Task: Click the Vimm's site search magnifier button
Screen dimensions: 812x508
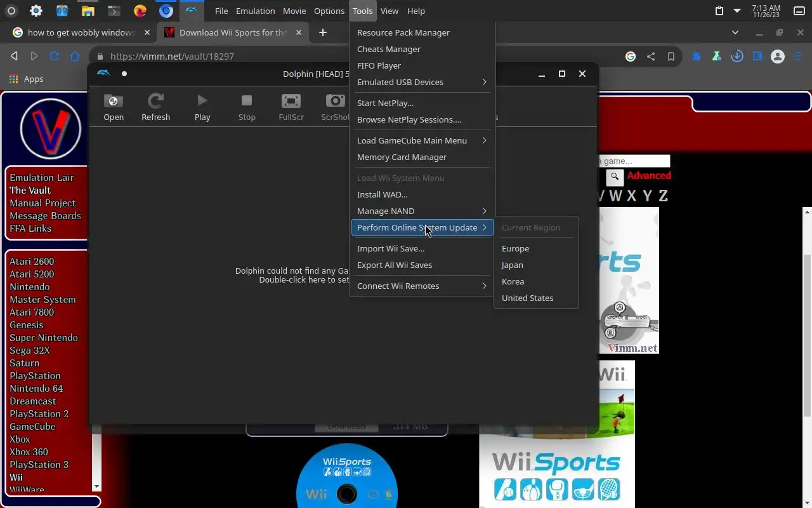Action: (x=614, y=177)
